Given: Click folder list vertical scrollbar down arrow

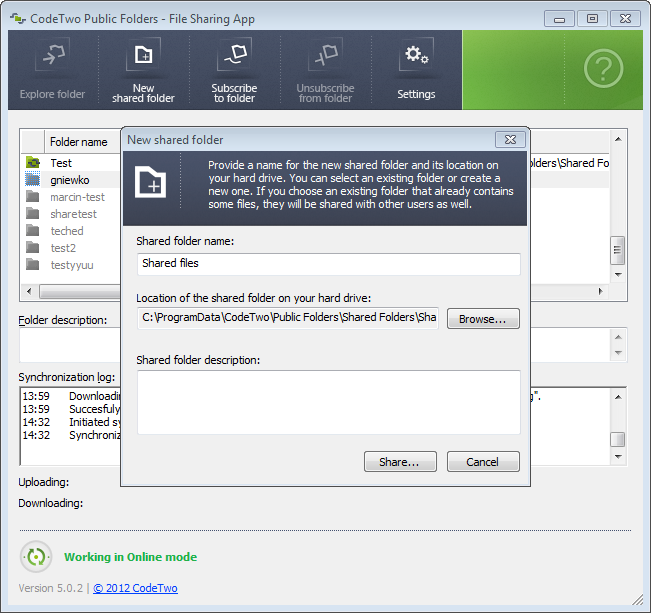Looking at the screenshot, I should click(618, 275).
